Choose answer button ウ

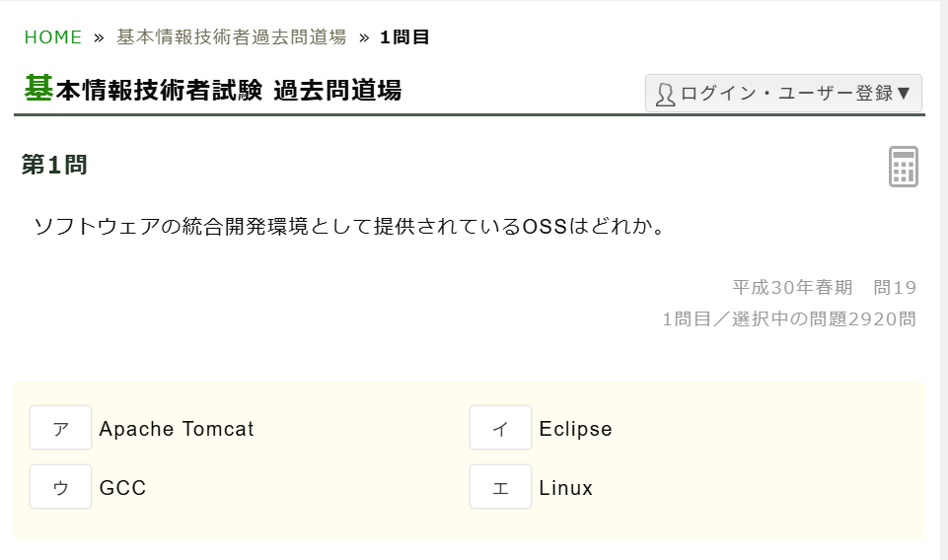[60, 487]
